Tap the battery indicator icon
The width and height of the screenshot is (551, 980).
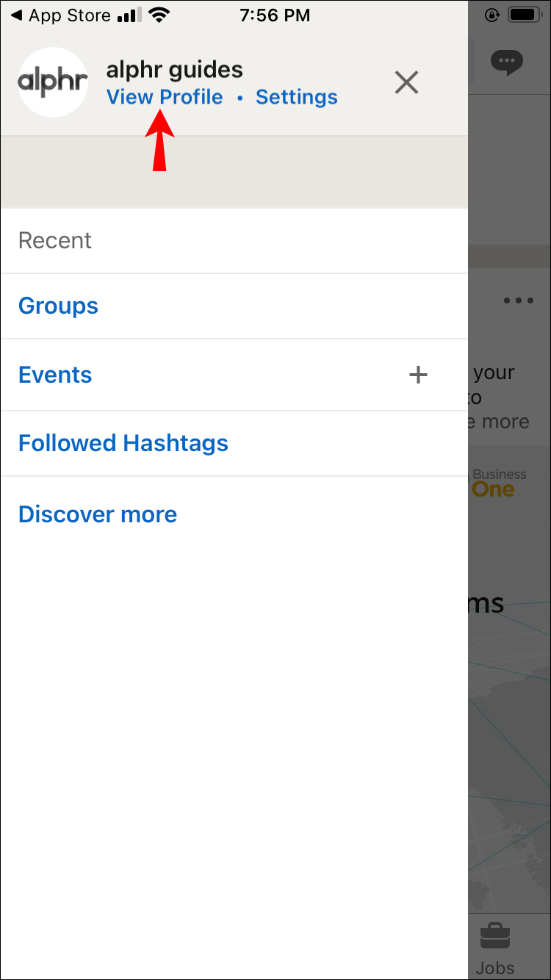pyautogui.click(x=524, y=15)
